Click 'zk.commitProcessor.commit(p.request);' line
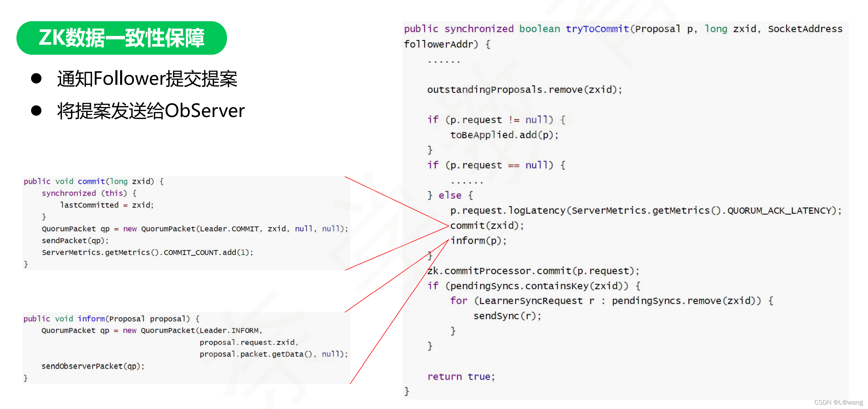The image size is (868, 409). coord(533,271)
